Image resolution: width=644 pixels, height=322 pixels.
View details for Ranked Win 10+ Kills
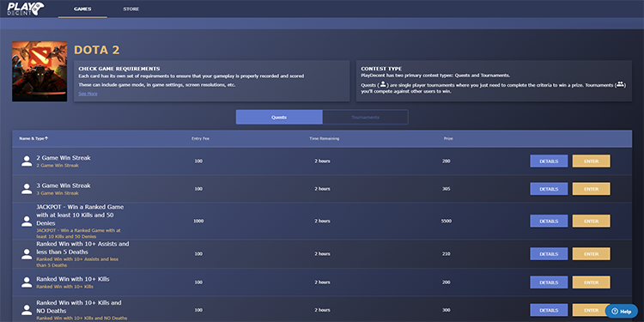549,283
